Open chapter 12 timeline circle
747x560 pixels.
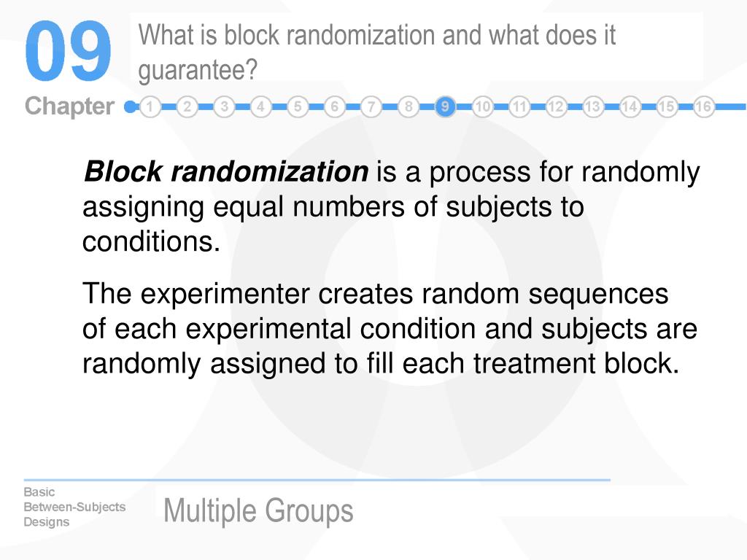click(x=556, y=106)
